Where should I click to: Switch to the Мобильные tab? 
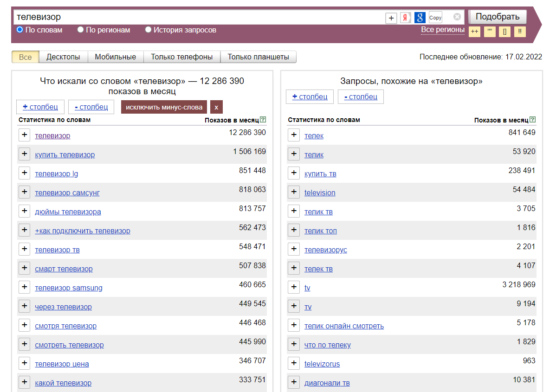point(115,57)
